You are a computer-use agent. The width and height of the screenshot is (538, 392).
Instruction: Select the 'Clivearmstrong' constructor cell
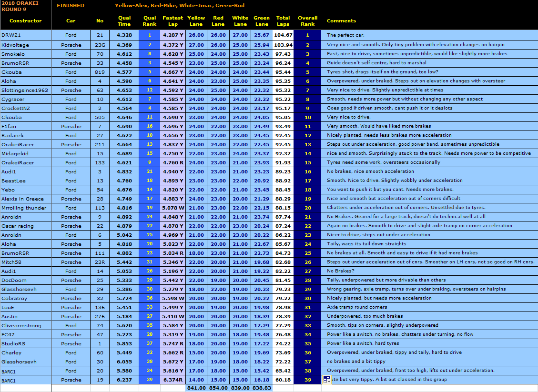click(x=26, y=326)
